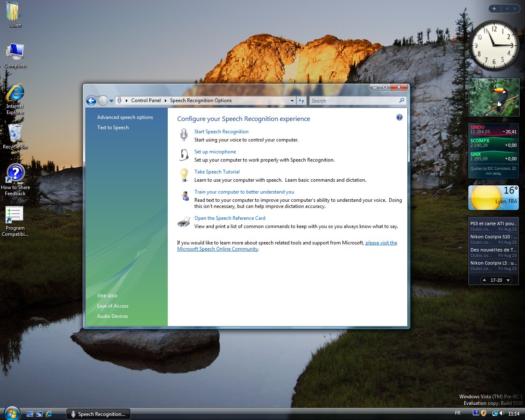Click the Lyon weather gadget
525x420 pixels.
point(494,197)
